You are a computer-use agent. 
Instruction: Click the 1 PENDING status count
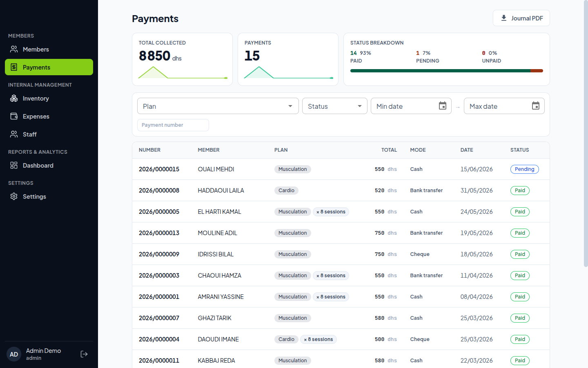pos(428,57)
